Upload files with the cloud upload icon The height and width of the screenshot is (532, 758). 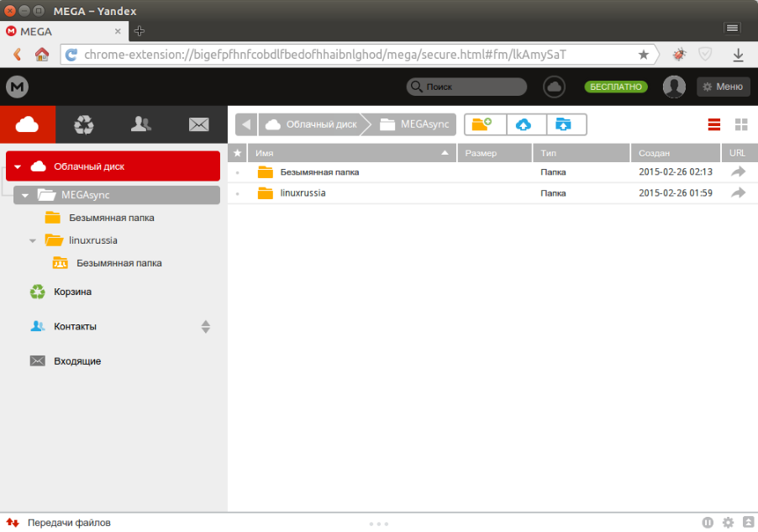526,124
